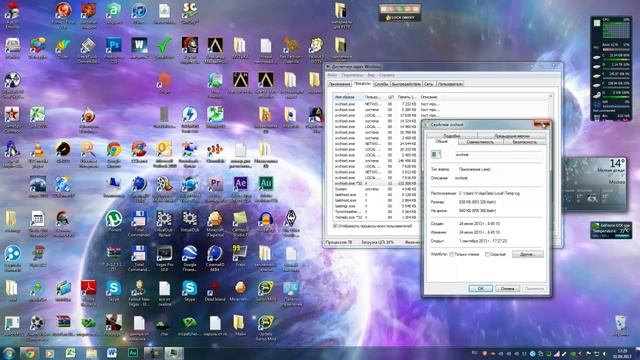
Task: Sort processes by the ЦП column
Action: coord(391,97)
